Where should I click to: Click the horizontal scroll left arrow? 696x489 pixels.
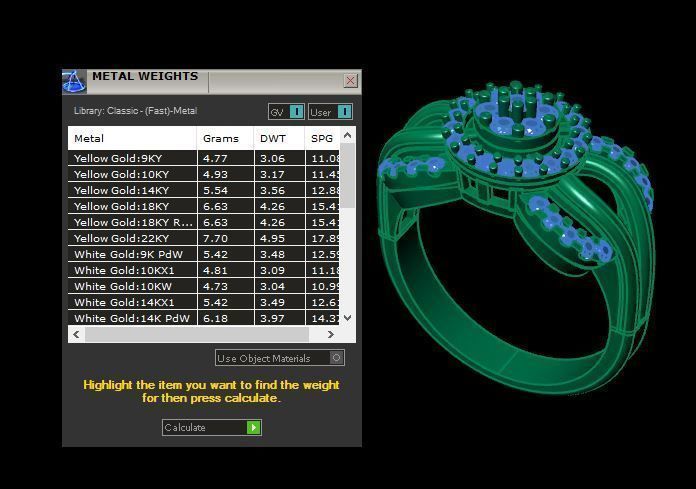click(x=76, y=334)
